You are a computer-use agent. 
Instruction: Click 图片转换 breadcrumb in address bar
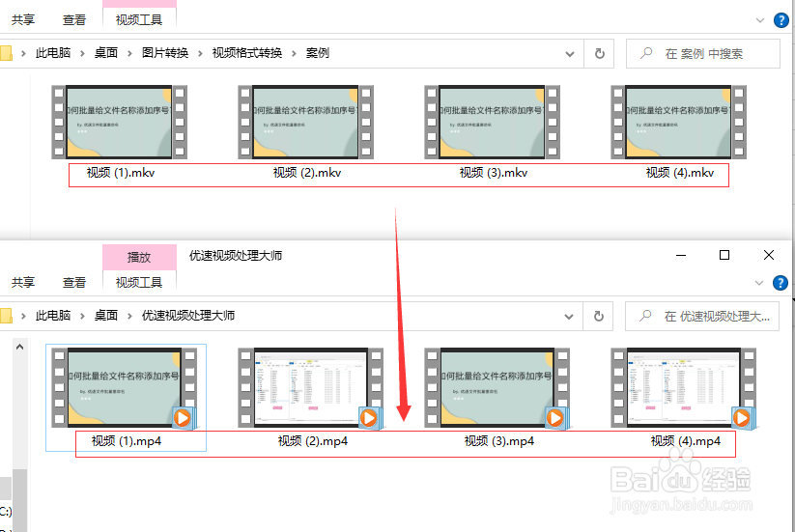coord(165,53)
